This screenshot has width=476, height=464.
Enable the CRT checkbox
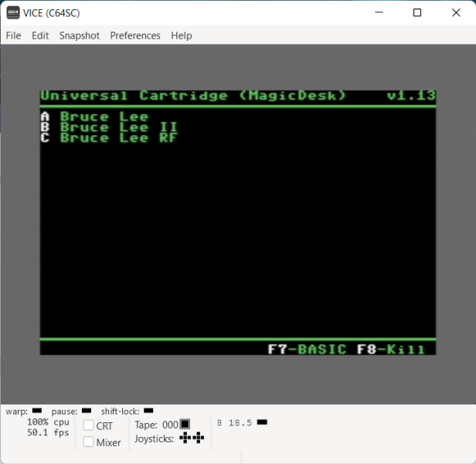[x=88, y=425]
